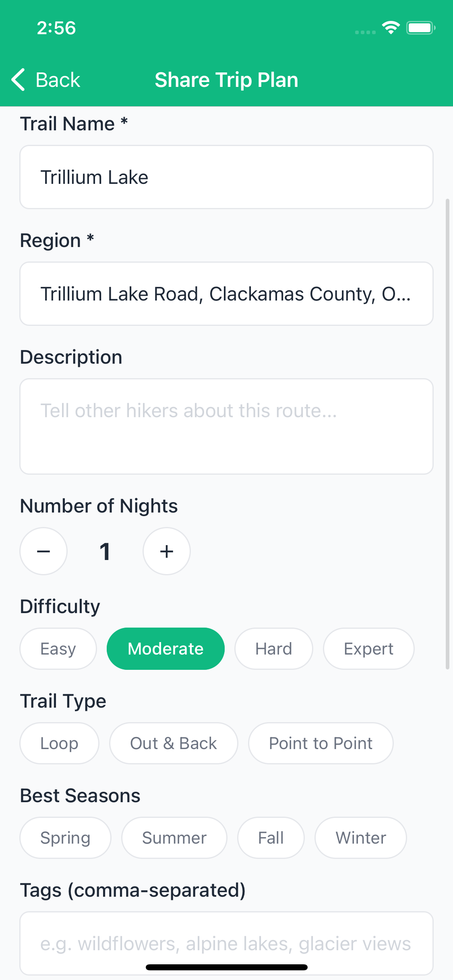
Task: Select the Easy difficulty
Action: [x=58, y=648]
